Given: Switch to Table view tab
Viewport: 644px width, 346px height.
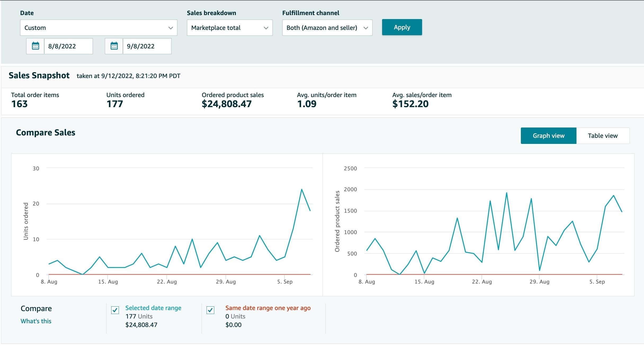Looking at the screenshot, I should pyautogui.click(x=602, y=136).
